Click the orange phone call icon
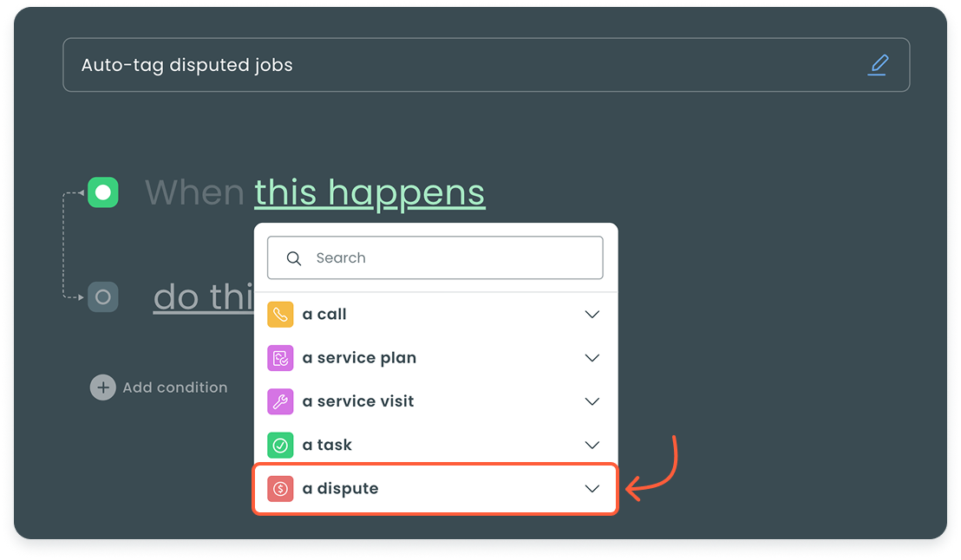 pyautogui.click(x=280, y=315)
